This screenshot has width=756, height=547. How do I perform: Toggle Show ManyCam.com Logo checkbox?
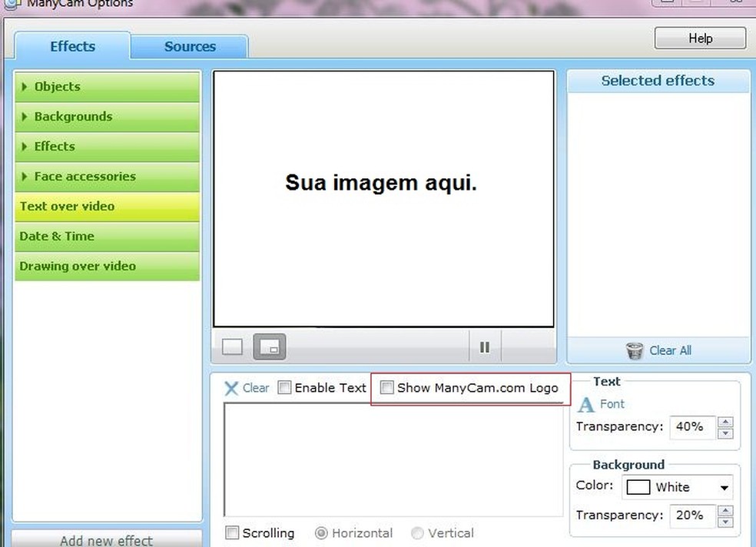386,387
